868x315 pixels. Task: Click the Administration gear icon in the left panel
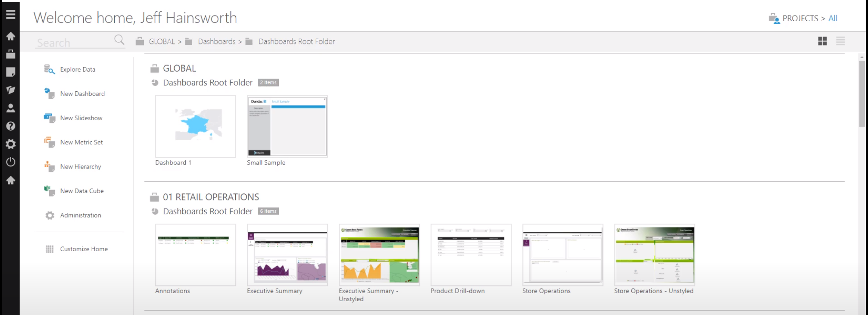pos(50,215)
